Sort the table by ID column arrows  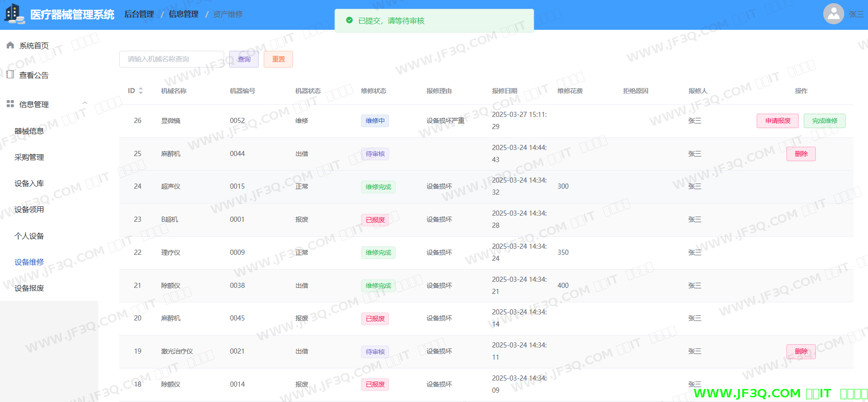141,91
